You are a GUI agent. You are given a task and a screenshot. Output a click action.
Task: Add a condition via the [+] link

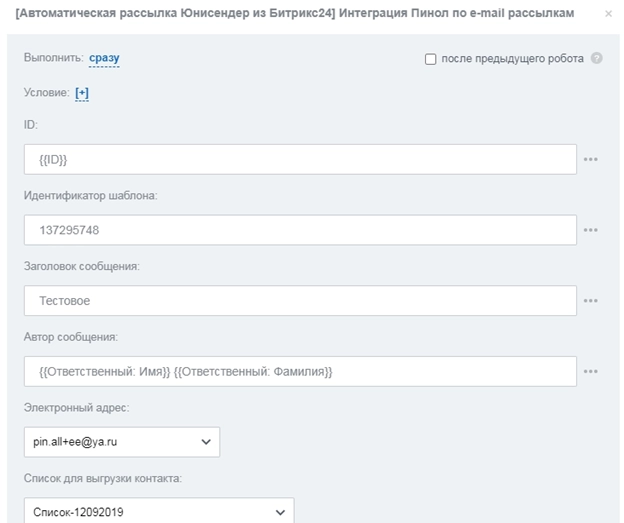82,93
